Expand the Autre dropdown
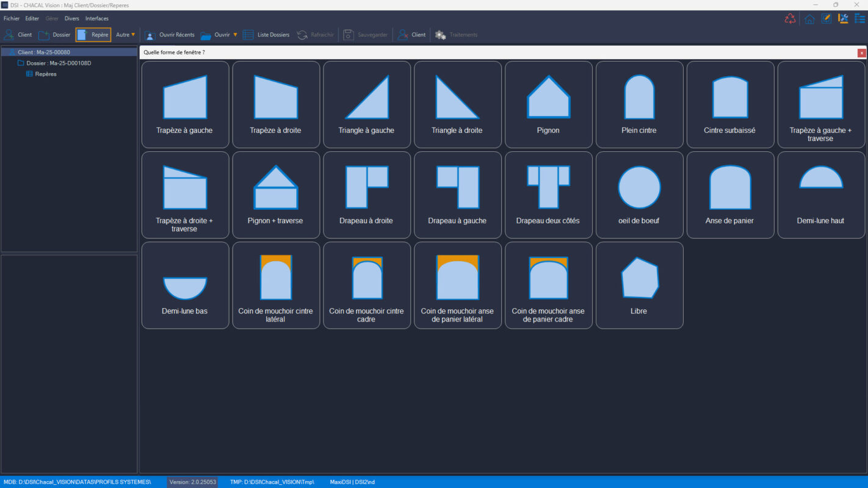Image resolution: width=868 pixels, height=488 pixels. point(126,35)
